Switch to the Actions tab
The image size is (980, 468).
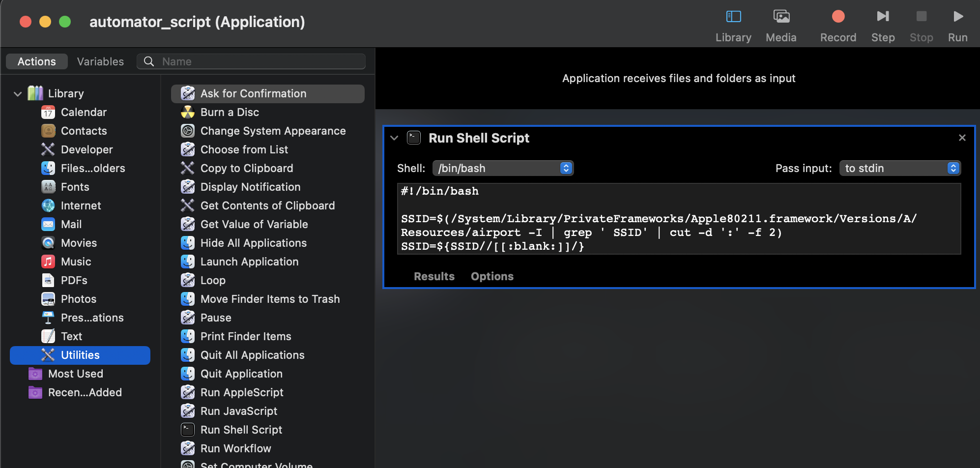(36, 61)
